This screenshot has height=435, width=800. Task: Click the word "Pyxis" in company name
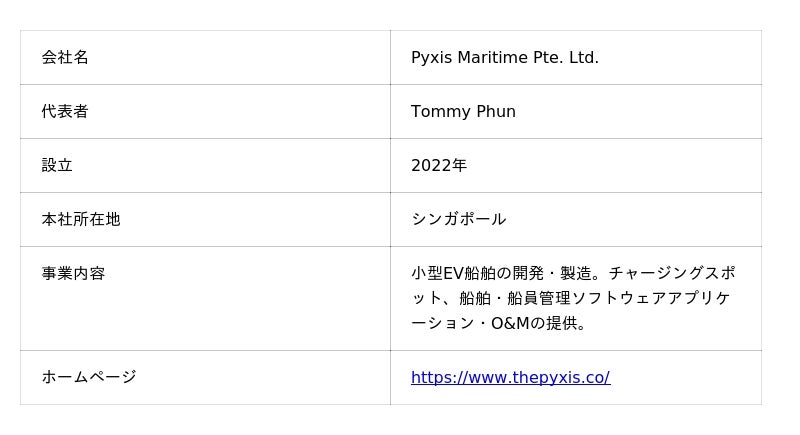(x=431, y=57)
